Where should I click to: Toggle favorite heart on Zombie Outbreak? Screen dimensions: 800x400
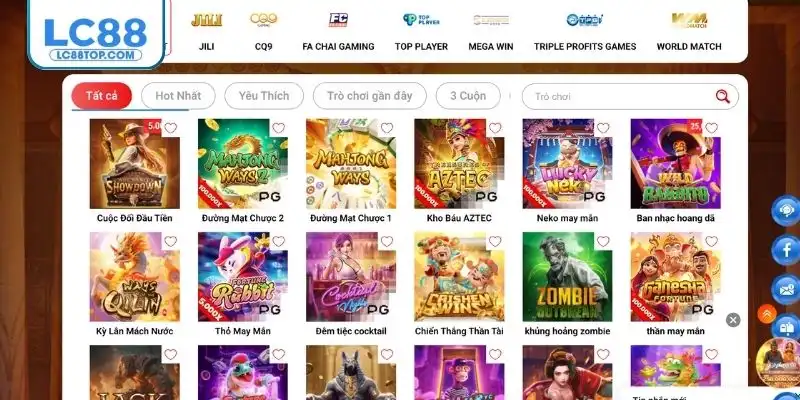603,241
